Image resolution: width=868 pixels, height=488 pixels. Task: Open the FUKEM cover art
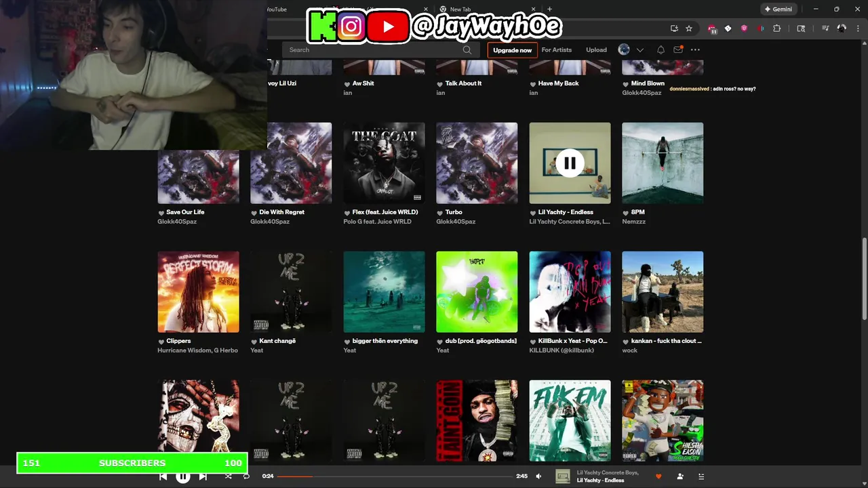(570, 420)
